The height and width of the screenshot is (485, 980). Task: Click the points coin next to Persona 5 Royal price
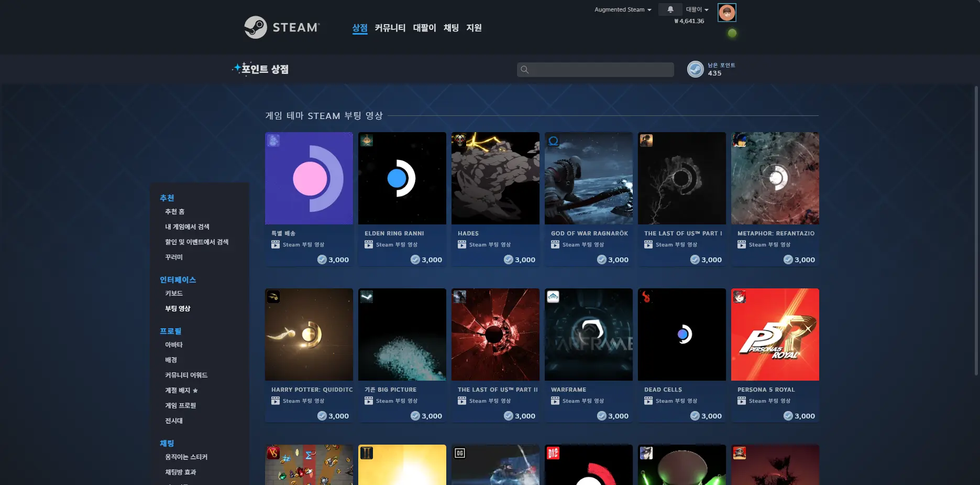pos(788,416)
